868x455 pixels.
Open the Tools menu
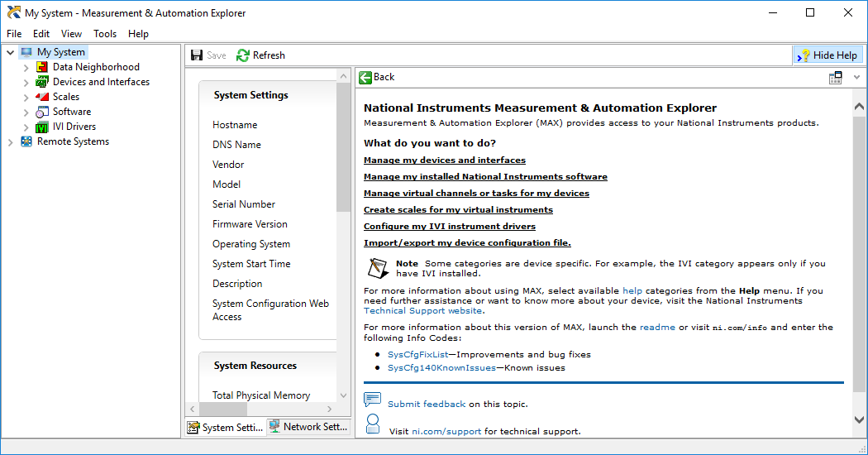tap(105, 34)
